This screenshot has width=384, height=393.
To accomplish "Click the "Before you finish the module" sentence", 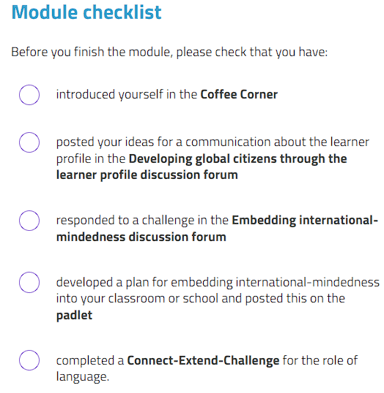I will (169, 52).
